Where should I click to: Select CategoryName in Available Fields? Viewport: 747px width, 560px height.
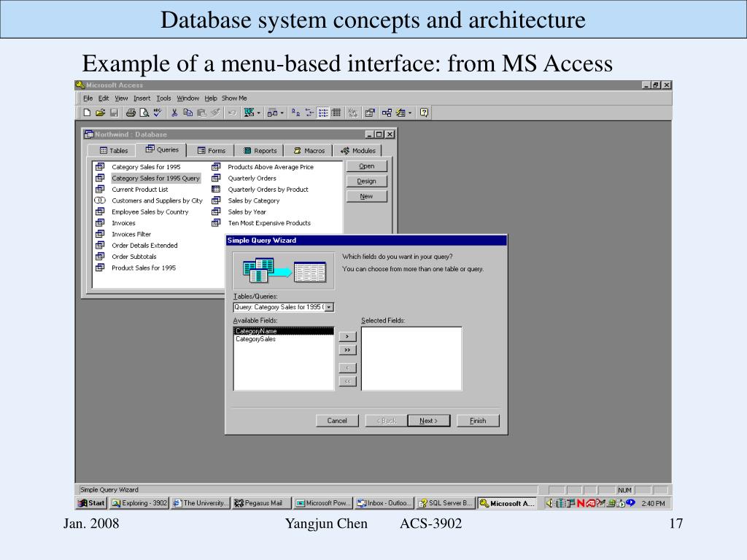284,331
